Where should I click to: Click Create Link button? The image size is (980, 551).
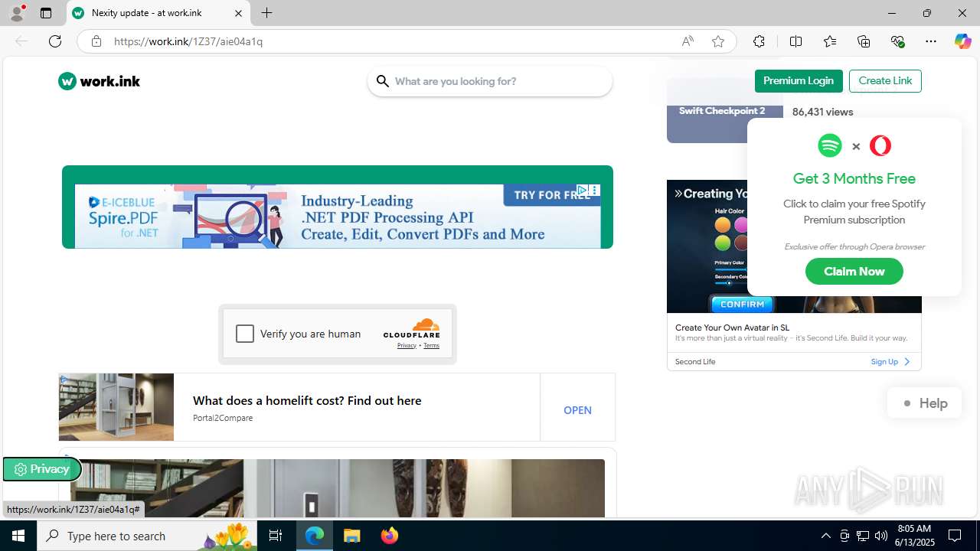point(885,81)
